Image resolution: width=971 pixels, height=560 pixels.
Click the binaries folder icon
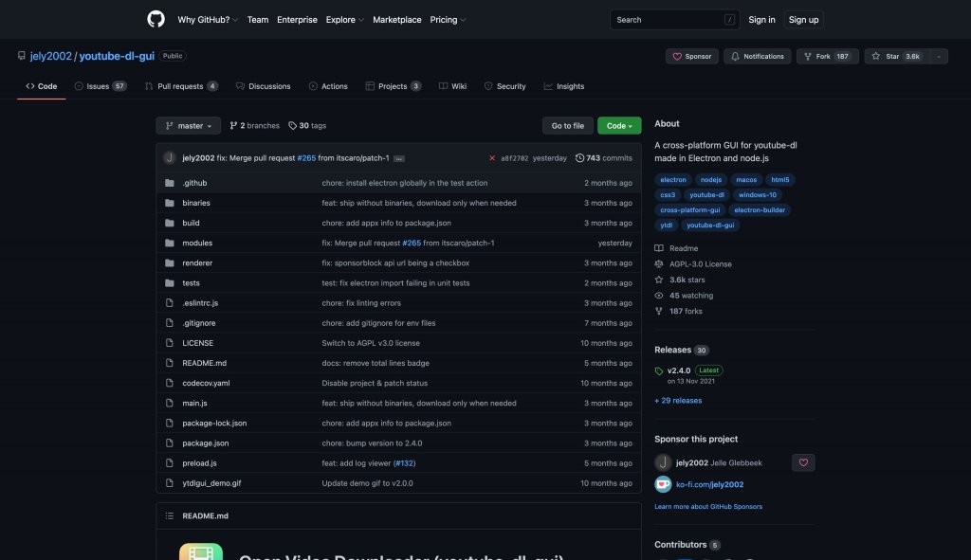point(169,203)
